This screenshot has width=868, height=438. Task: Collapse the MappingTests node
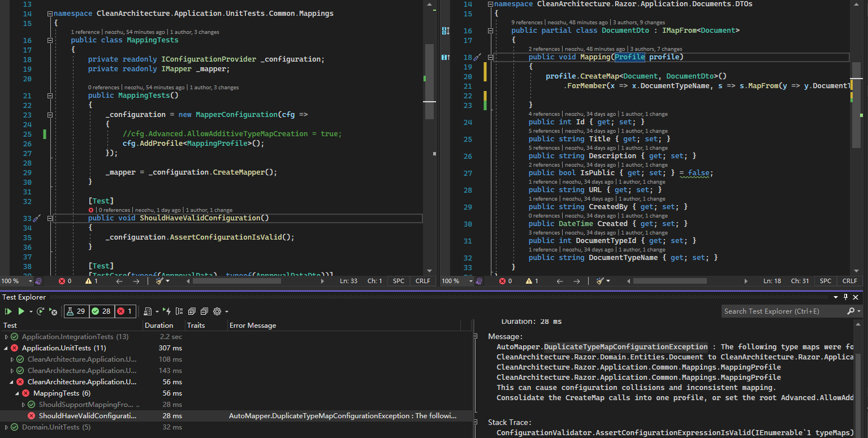(x=18, y=393)
